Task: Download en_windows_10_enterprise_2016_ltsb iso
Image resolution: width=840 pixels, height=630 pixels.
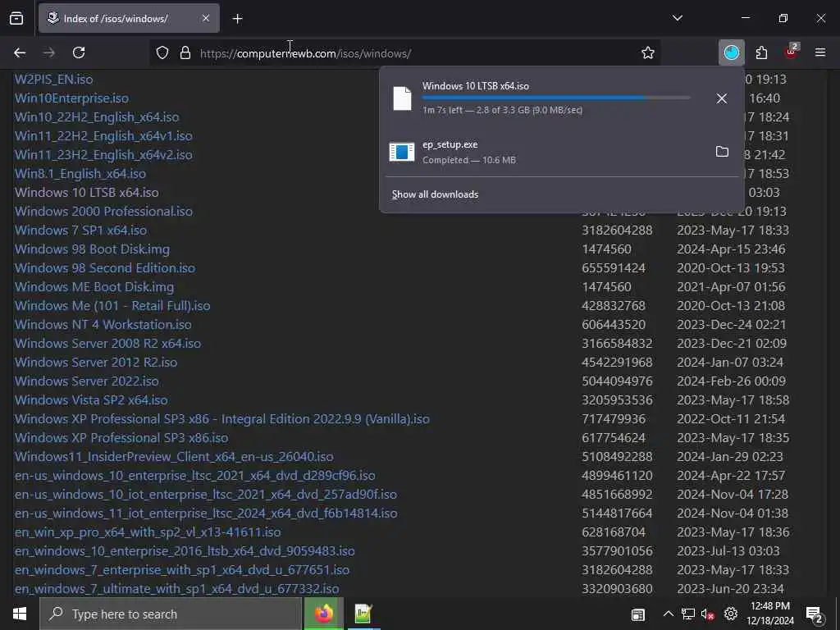Action: (x=185, y=550)
